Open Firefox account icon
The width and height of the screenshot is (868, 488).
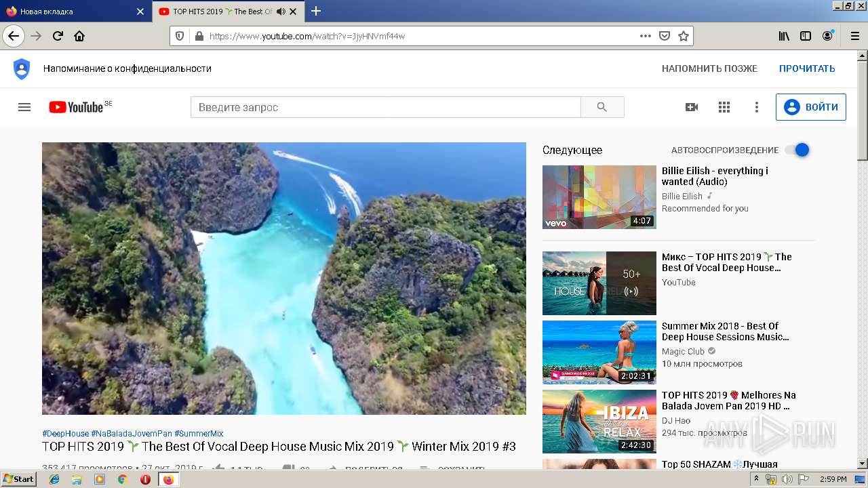827,36
